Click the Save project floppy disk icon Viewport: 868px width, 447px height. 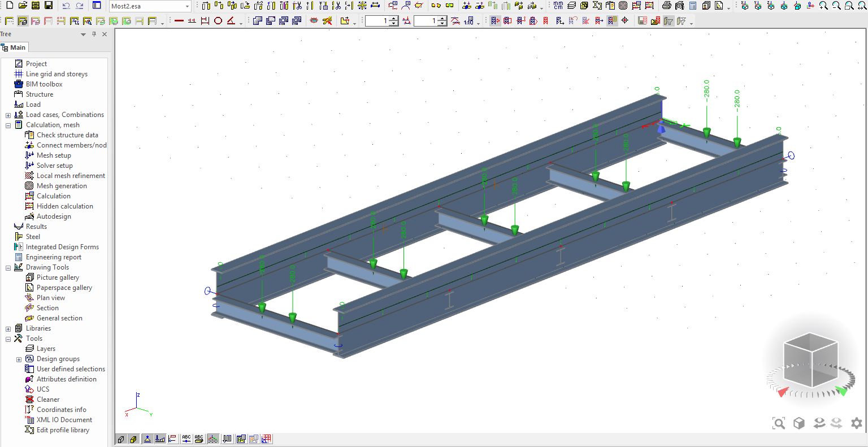49,6
